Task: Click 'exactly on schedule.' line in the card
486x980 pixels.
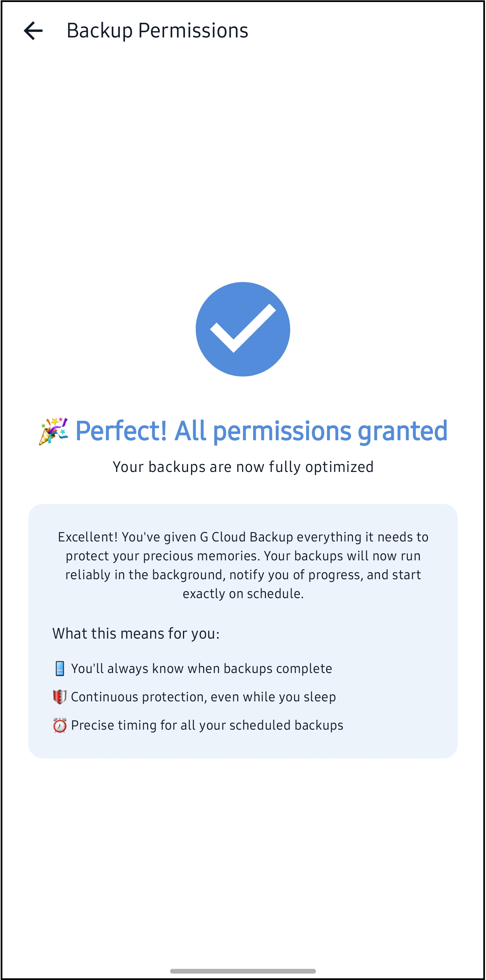Action: (x=243, y=593)
